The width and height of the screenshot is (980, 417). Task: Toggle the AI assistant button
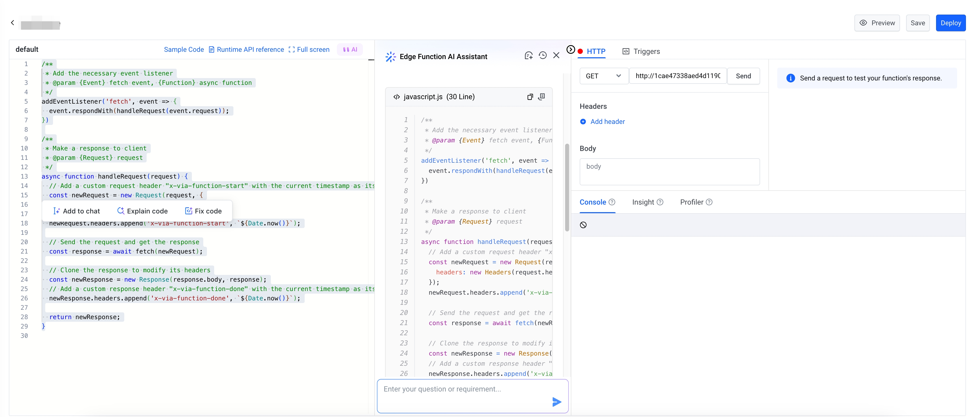coord(350,49)
